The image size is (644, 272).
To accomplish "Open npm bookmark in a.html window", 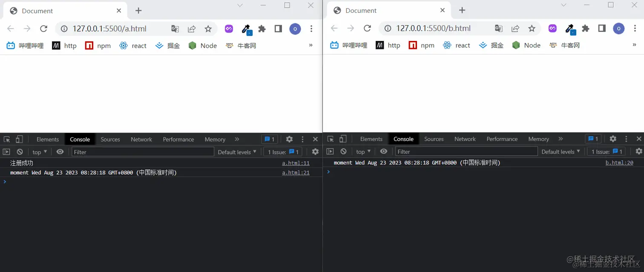I will click(x=98, y=46).
